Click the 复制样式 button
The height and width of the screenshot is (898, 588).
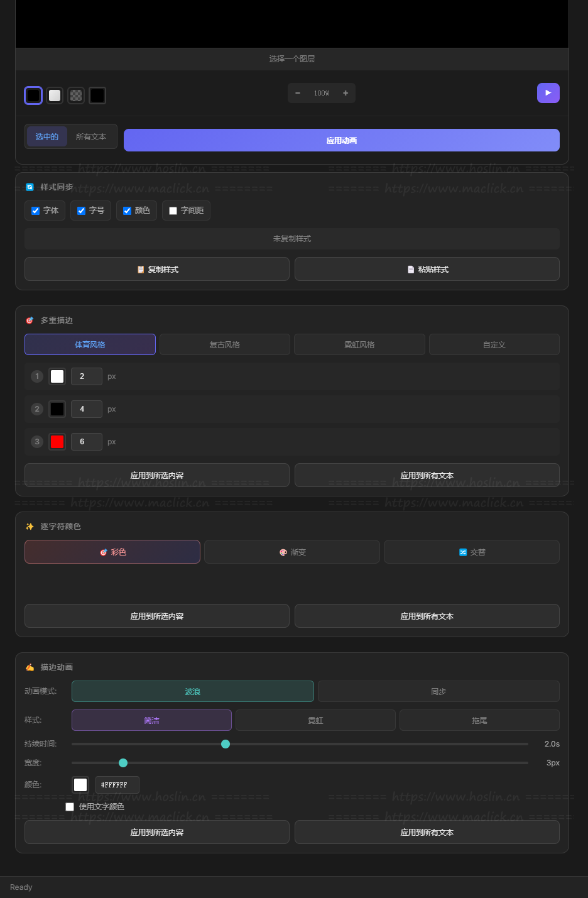tap(157, 269)
